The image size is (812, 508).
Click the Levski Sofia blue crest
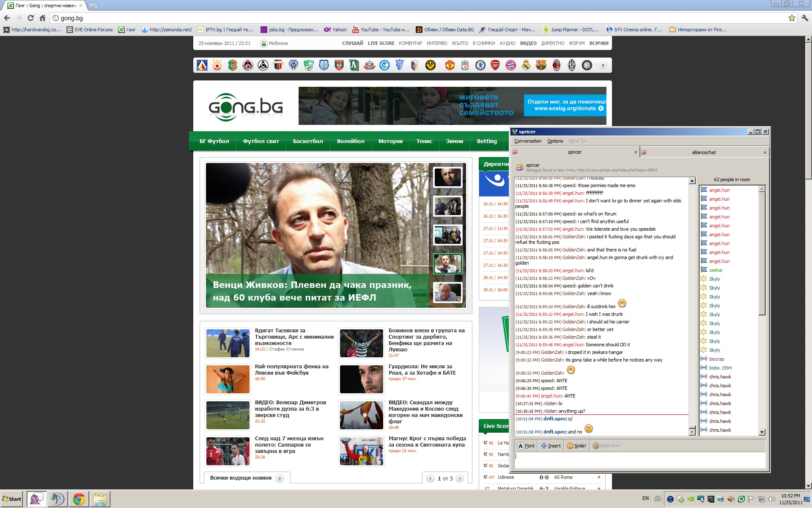[202, 66]
